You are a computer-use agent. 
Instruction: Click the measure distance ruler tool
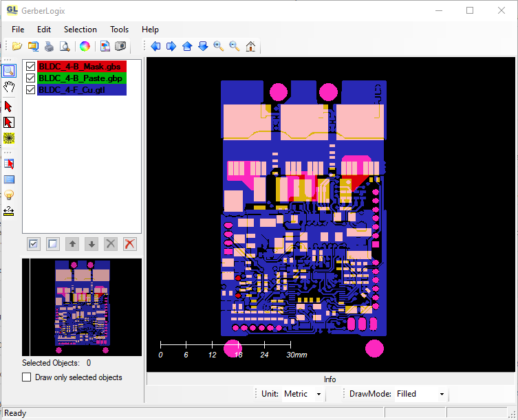(x=9, y=211)
